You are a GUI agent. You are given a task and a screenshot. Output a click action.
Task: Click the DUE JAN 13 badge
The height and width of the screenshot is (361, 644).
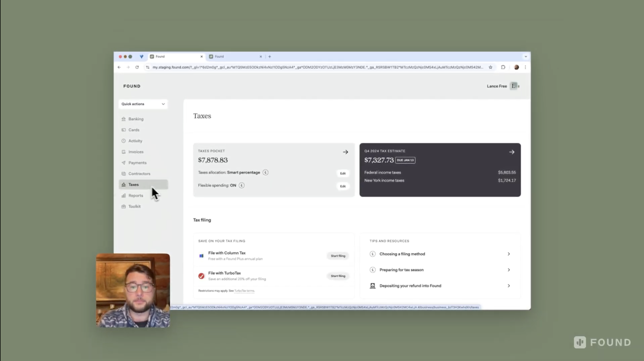pyautogui.click(x=405, y=160)
